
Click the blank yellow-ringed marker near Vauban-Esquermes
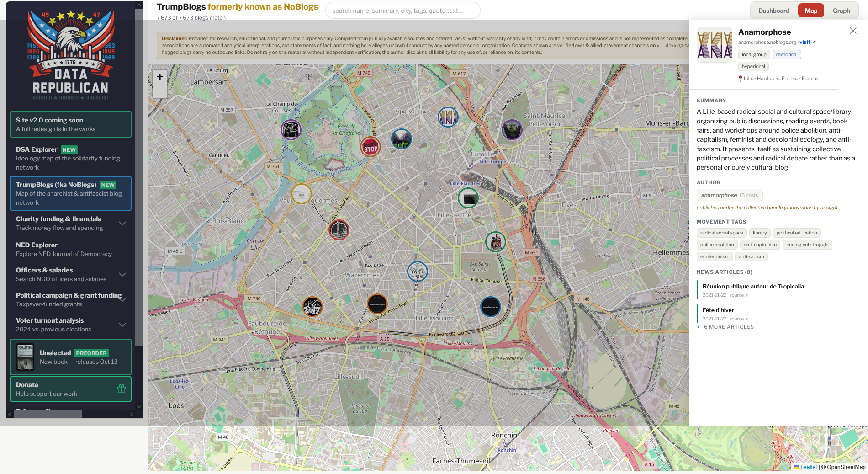coord(302,193)
